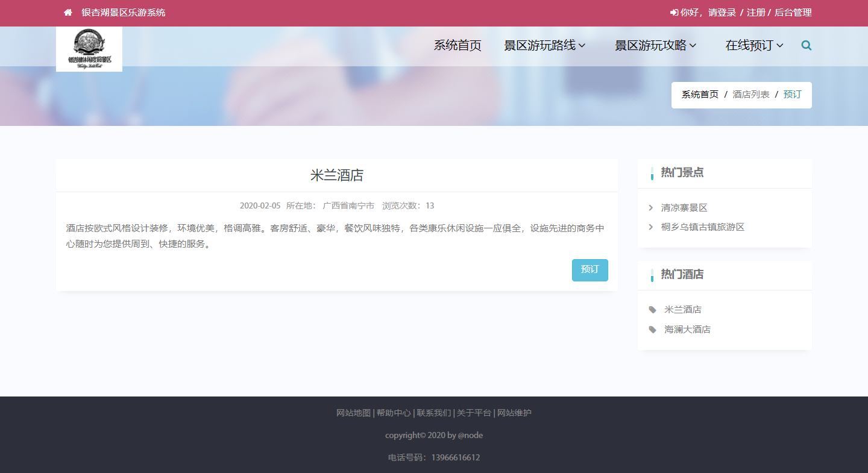Click the 注册 link in top bar
This screenshot has height=473, width=868.
[756, 13]
